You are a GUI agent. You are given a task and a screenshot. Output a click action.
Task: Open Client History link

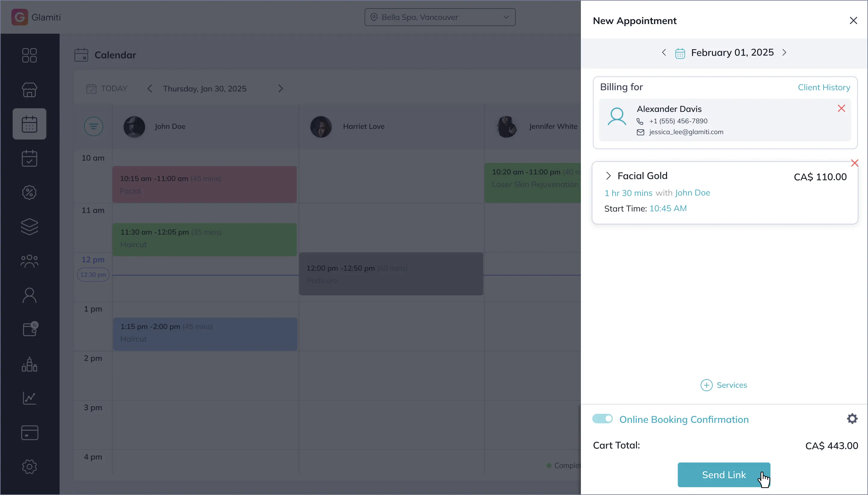pos(823,88)
